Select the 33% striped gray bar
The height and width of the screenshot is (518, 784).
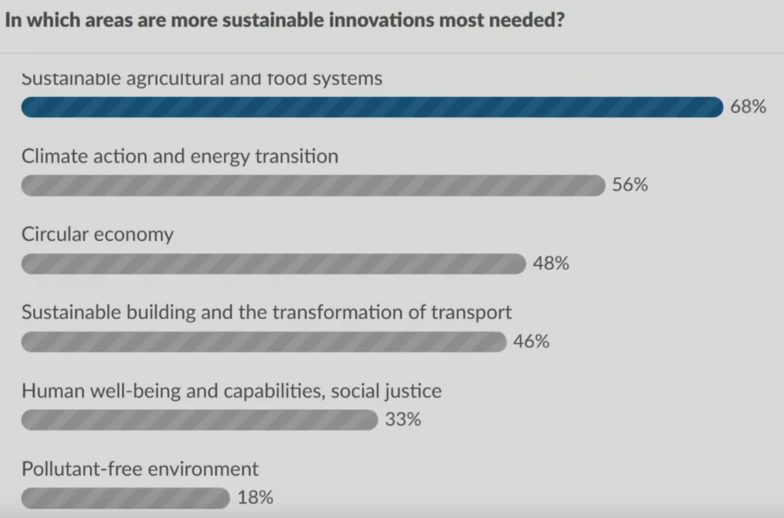[200, 420]
